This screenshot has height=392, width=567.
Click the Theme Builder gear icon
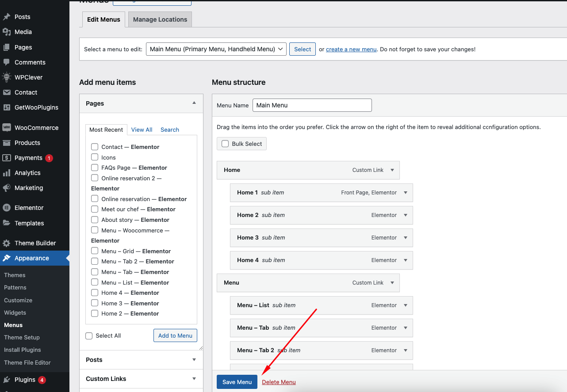pos(7,243)
